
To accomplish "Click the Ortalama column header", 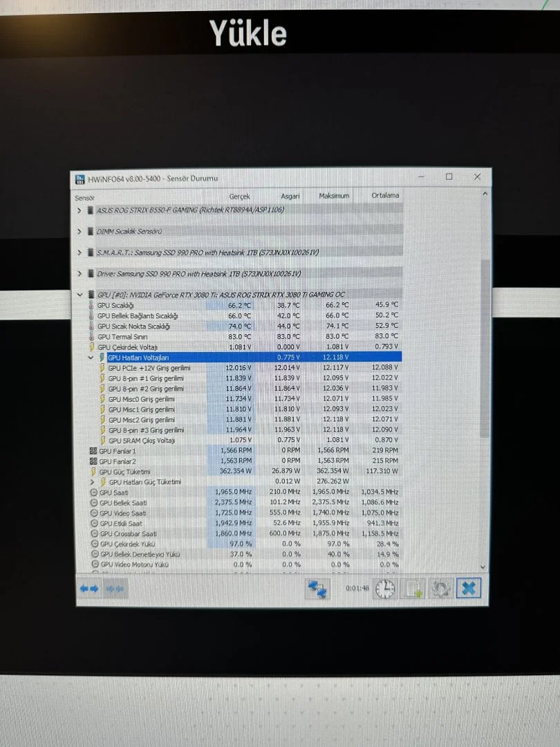I will [x=385, y=195].
